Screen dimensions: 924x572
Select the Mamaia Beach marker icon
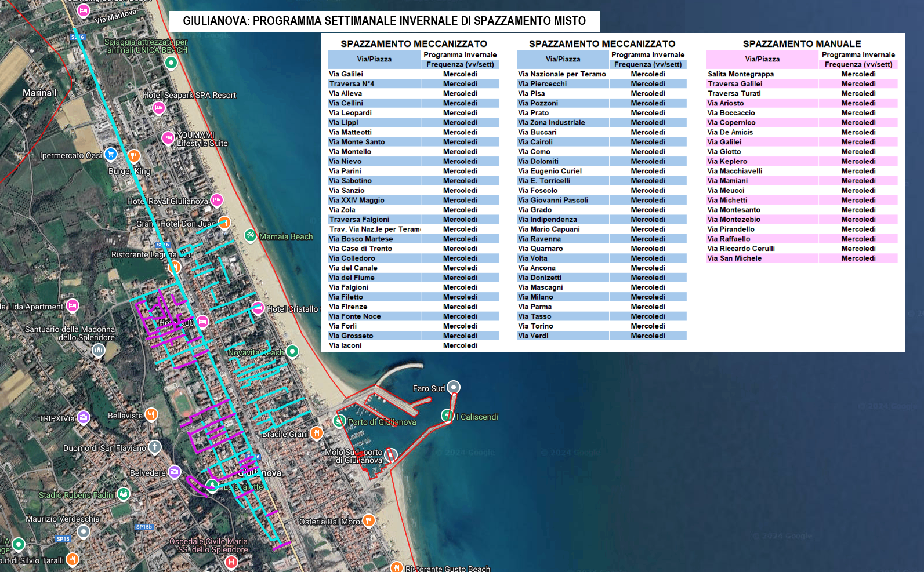pyautogui.click(x=251, y=235)
